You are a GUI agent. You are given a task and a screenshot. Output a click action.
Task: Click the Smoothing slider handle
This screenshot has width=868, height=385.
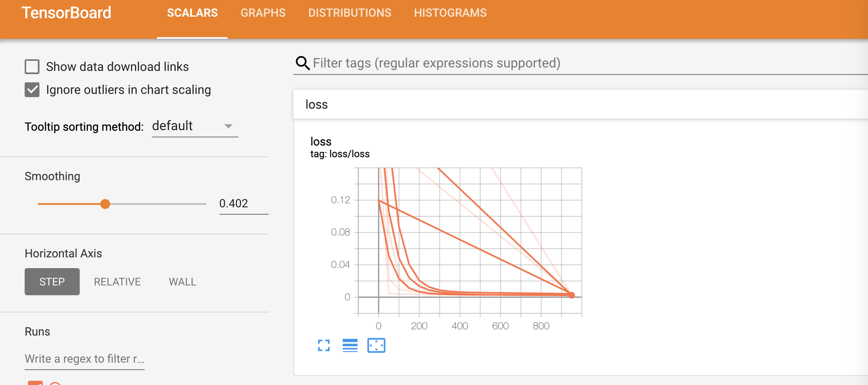tap(105, 204)
